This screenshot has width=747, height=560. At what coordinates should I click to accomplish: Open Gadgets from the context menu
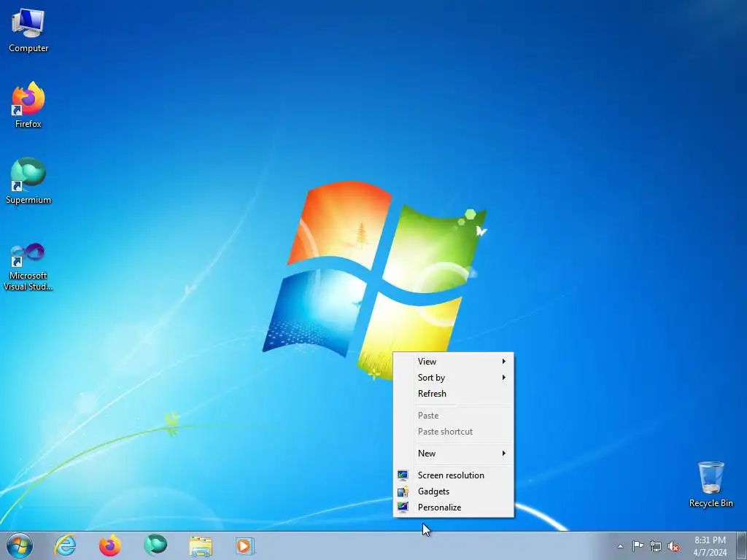[454, 491]
